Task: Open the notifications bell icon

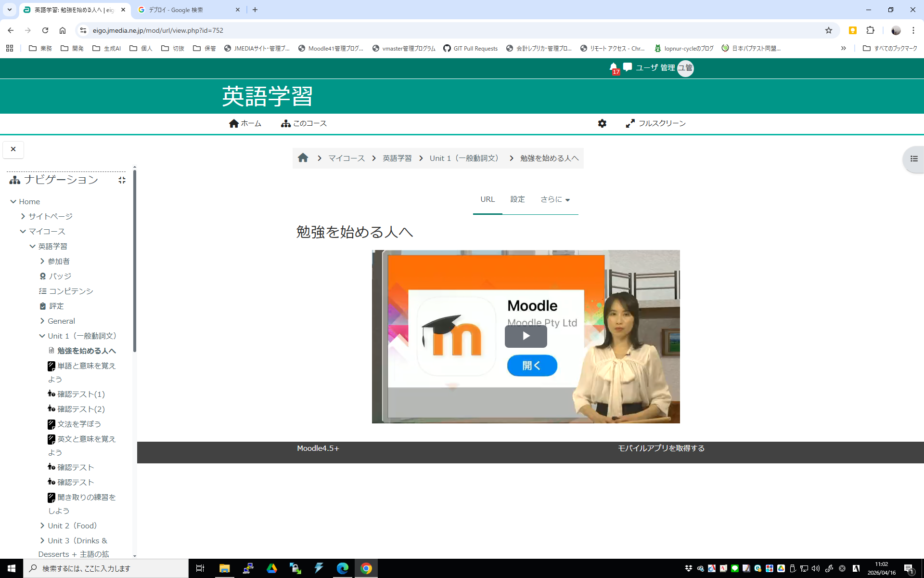Action: click(614, 67)
